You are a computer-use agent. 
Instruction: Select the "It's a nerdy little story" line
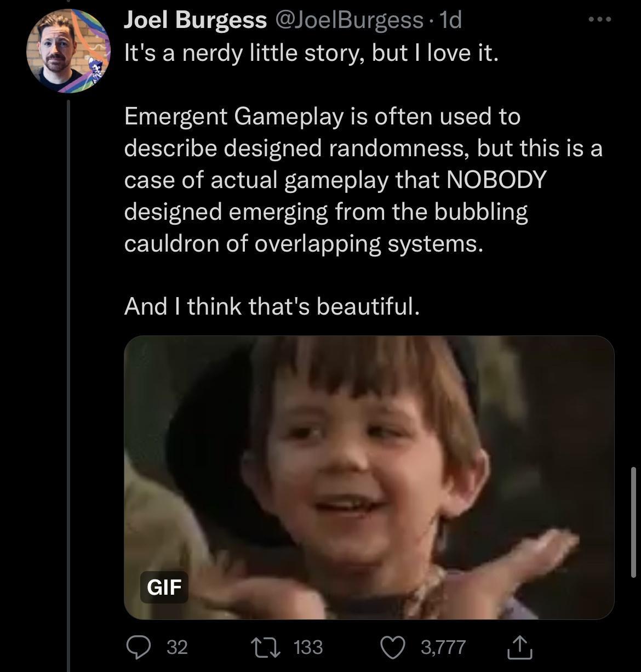tap(311, 53)
